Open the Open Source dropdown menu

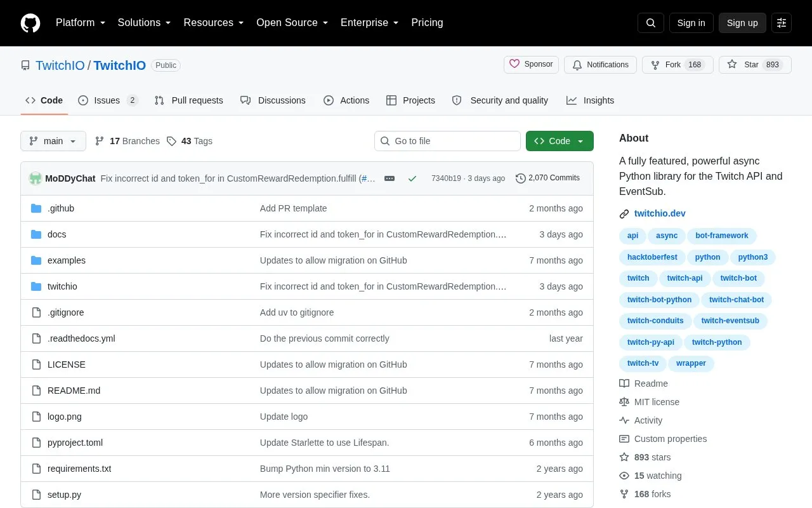coord(292,23)
